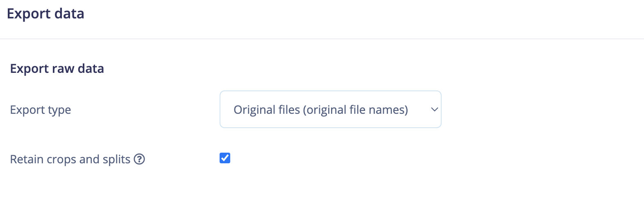
Task: Expand the Original files (original file names) selector
Action: pyautogui.click(x=331, y=109)
